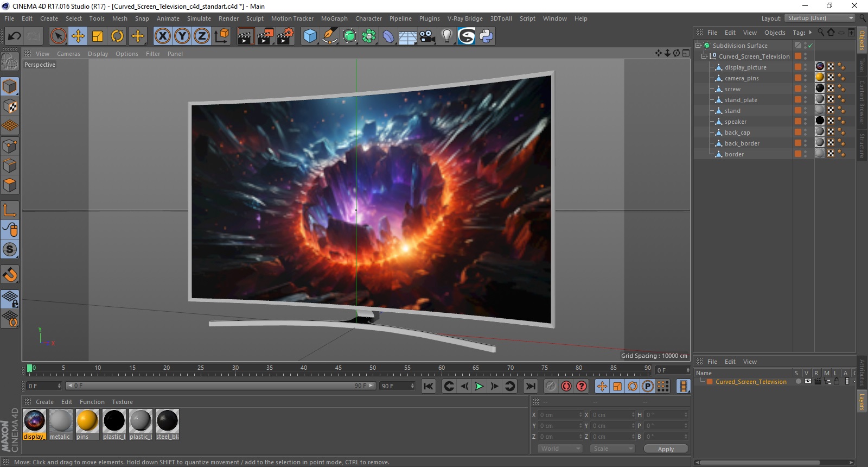Screen dimensions: 868x467
Task: Add a Cube primitive object
Action: pos(310,36)
